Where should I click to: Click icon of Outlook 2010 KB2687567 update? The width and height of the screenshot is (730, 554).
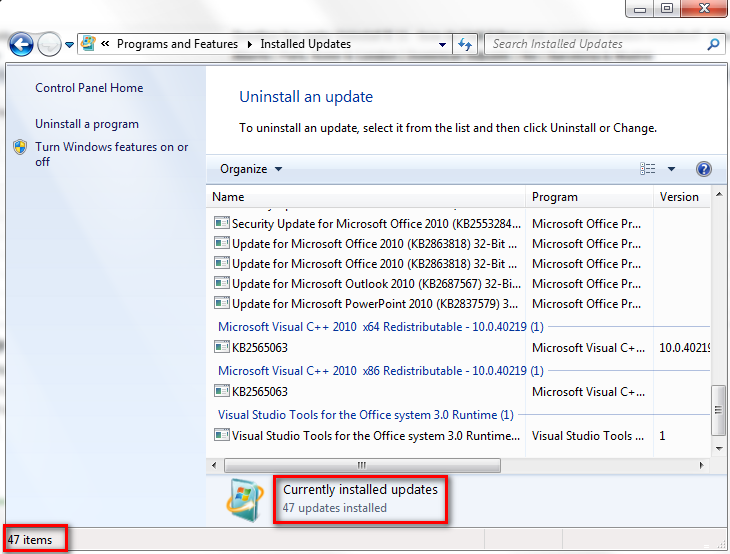point(222,283)
